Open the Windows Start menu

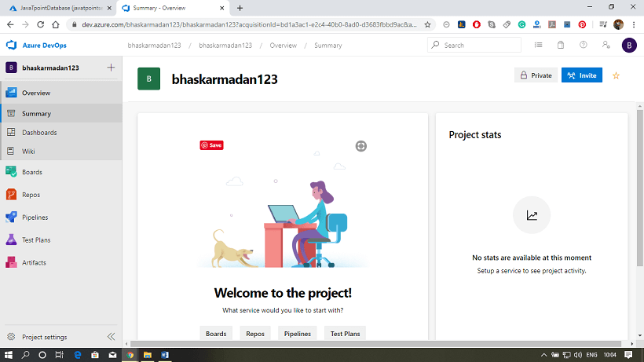click(x=8, y=355)
